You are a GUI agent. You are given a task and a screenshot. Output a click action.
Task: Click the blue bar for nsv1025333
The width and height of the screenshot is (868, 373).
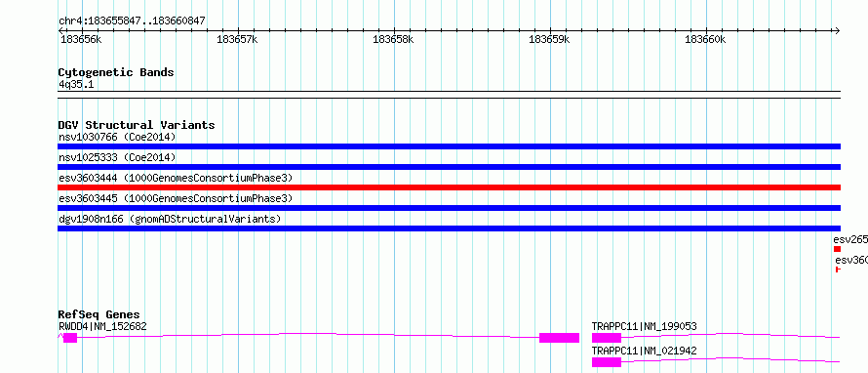coord(449,167)
